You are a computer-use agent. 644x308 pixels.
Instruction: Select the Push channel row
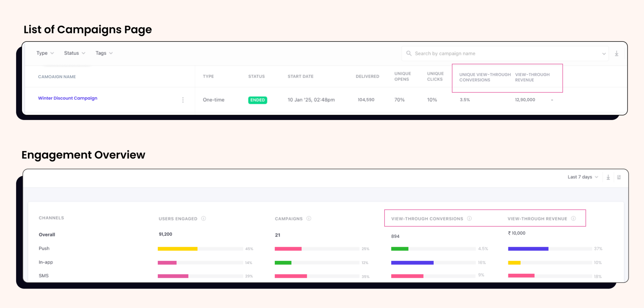[x=44, y=248]
